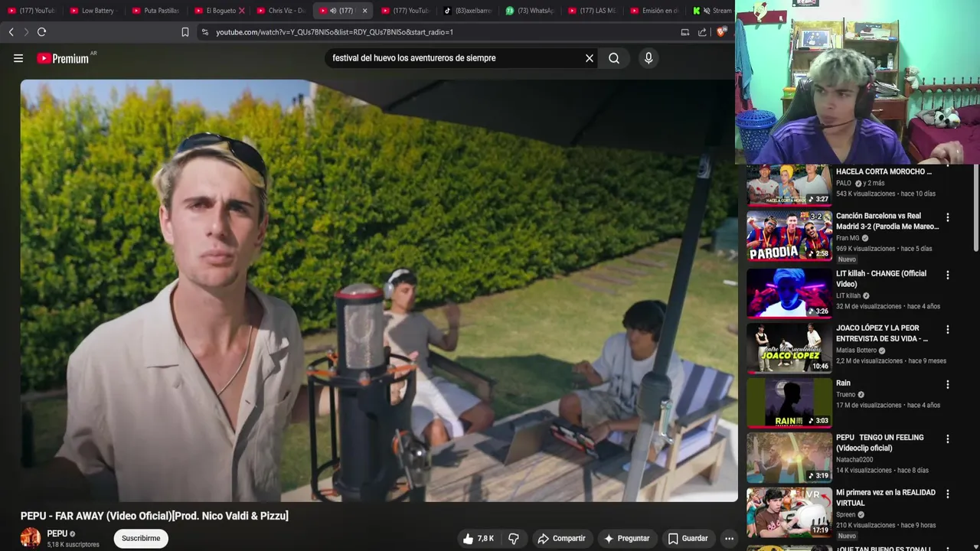This screenshot has width=980, height=551.
Task: Open options for PEPU TENGO UN FEELING
Action: pyautogui.click(x=948, y=439)
